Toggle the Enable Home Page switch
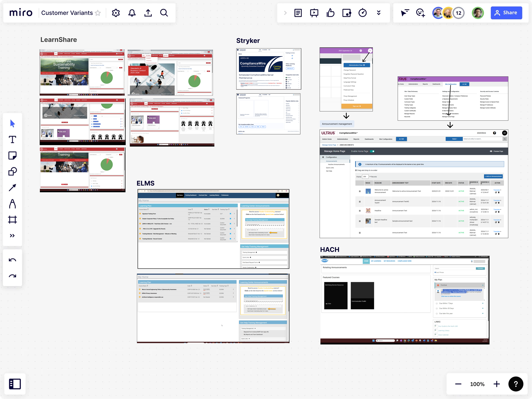 click(372, 151)
